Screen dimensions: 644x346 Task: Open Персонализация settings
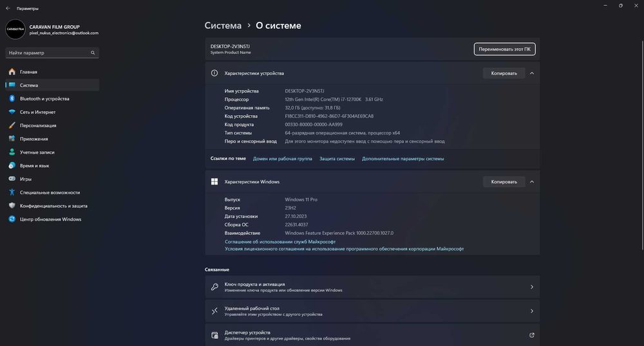pyautogui.click(x=52, y=125)
